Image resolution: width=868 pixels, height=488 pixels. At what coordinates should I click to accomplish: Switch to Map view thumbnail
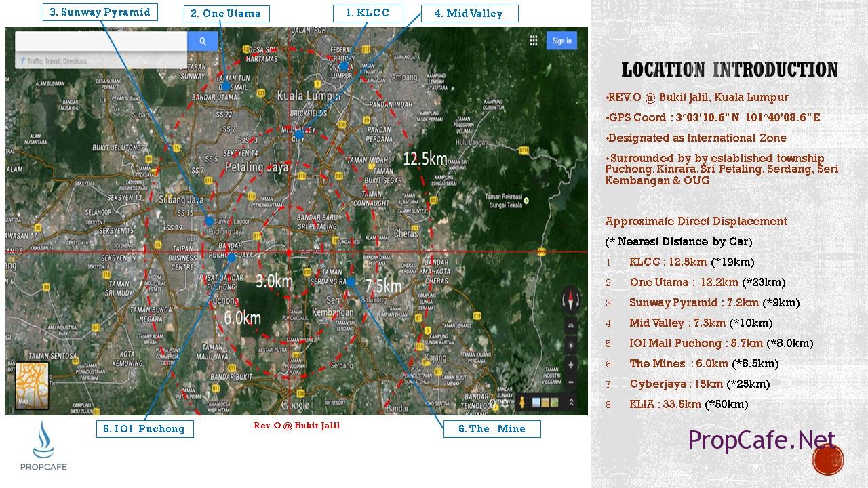[32, 386]
